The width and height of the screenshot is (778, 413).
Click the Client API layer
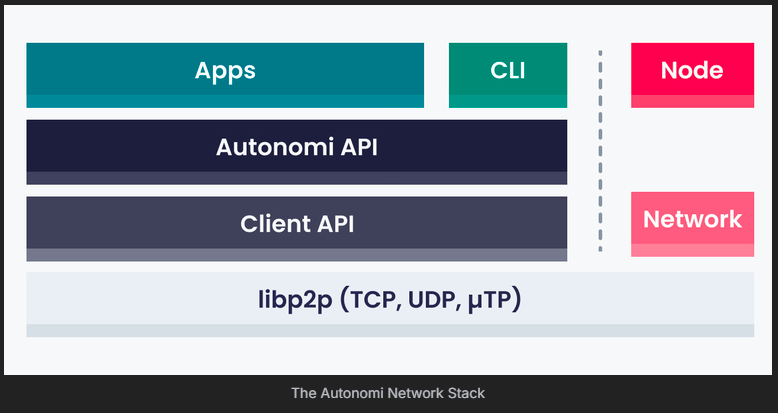tap(297, 229)
